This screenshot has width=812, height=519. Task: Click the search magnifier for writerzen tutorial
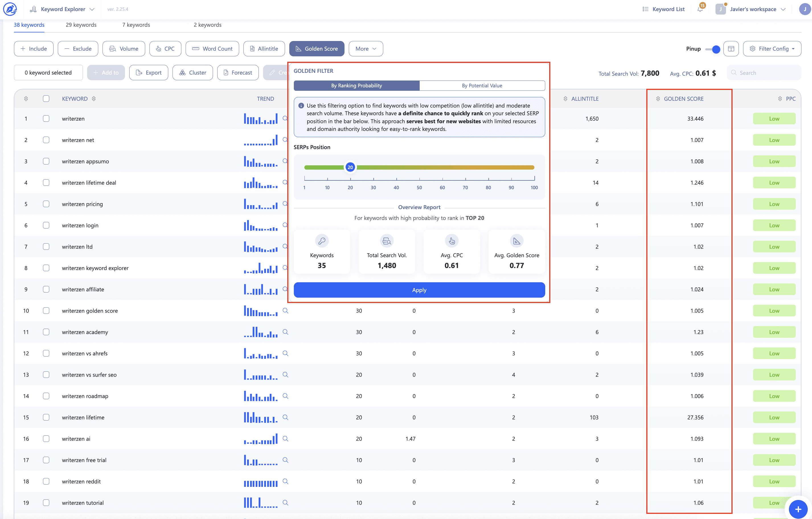click(285, 502)
